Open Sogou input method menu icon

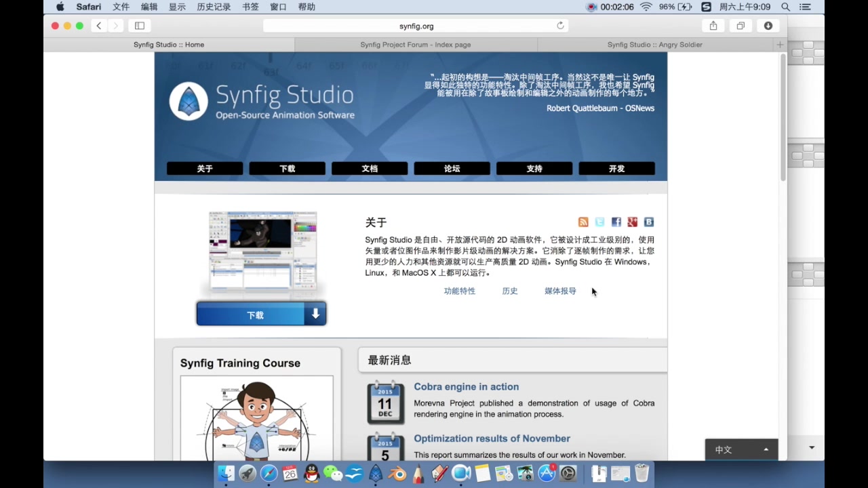706,7
